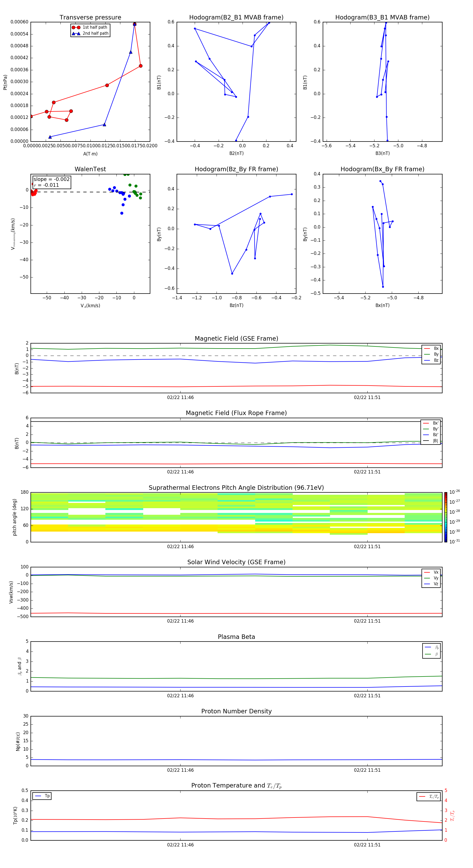Click the Suprathermal Electrons Pitch Angle Distribution title
473x868 pixels.
click(236, 488)
